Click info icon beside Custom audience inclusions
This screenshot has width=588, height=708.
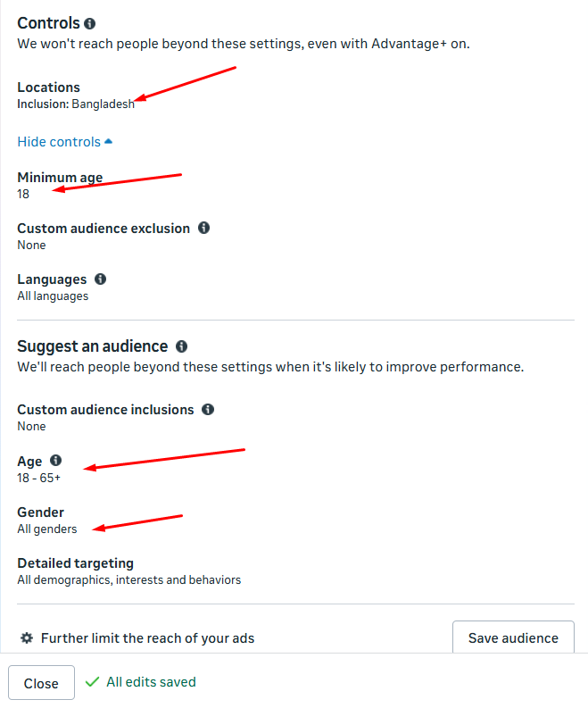point(208,409)
